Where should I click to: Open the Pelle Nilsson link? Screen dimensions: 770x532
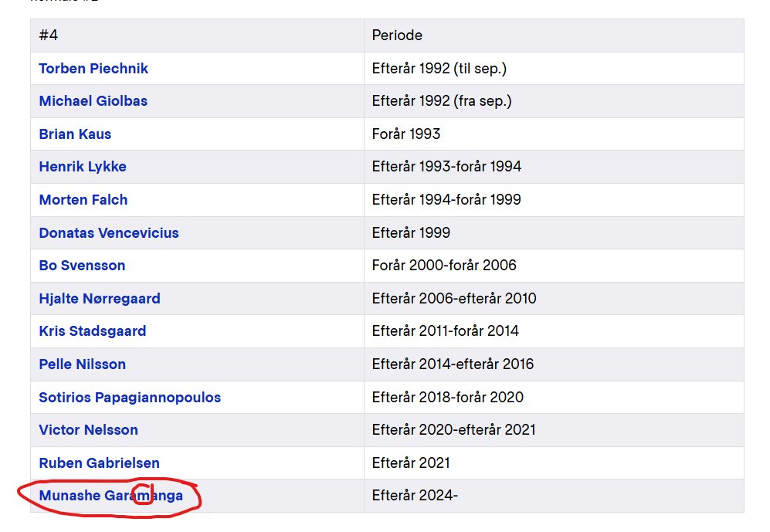[83, 364]
